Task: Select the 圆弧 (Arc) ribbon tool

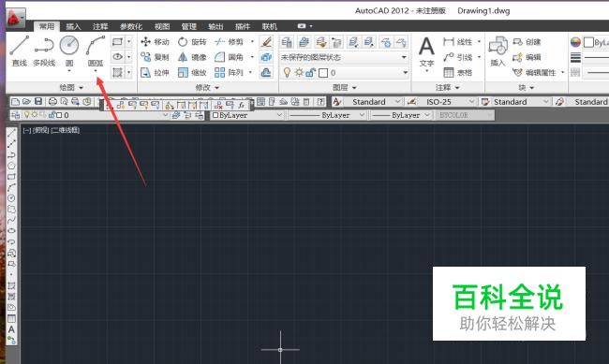Action: tap(96, 51)
